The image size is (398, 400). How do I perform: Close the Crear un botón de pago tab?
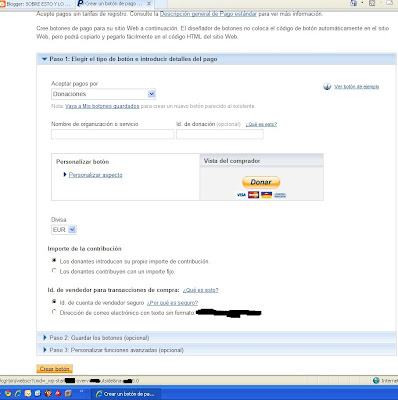(149, 4)
